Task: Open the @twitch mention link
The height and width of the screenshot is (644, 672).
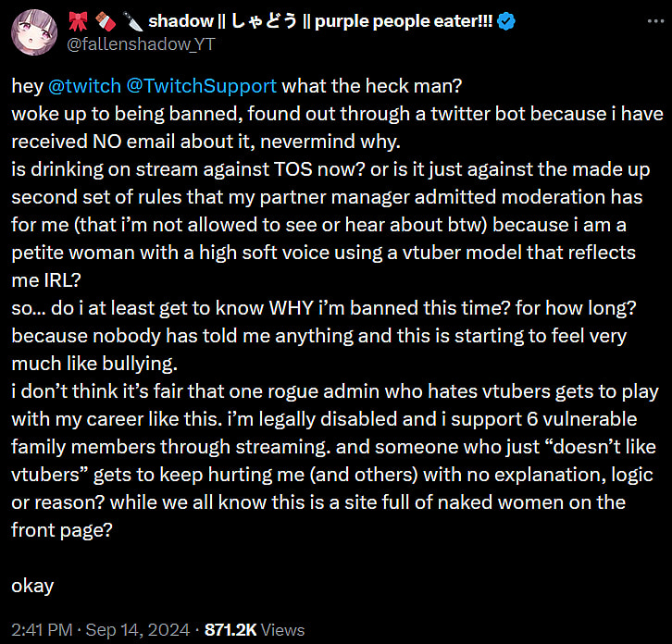Action: [85, 86]
